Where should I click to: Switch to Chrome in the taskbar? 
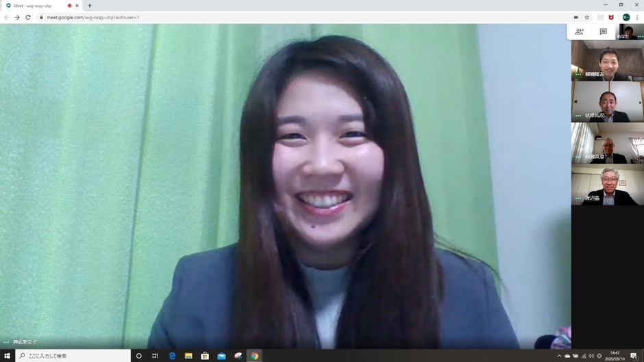[255, 356]
